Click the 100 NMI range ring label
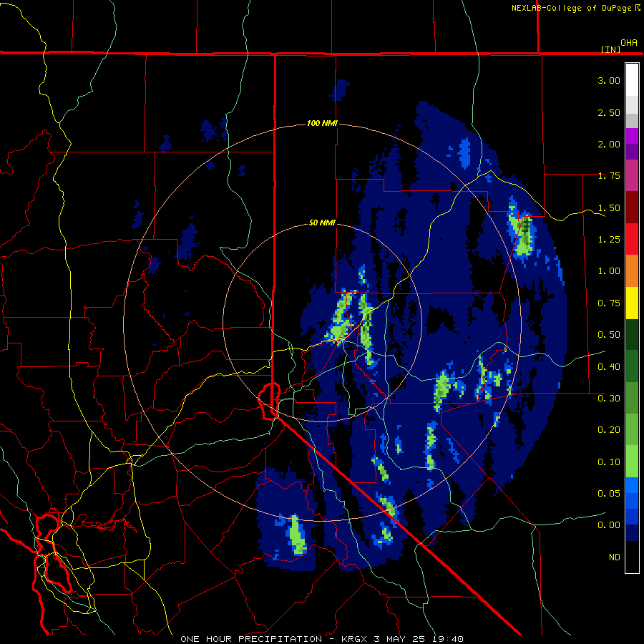 click(322, 123)
